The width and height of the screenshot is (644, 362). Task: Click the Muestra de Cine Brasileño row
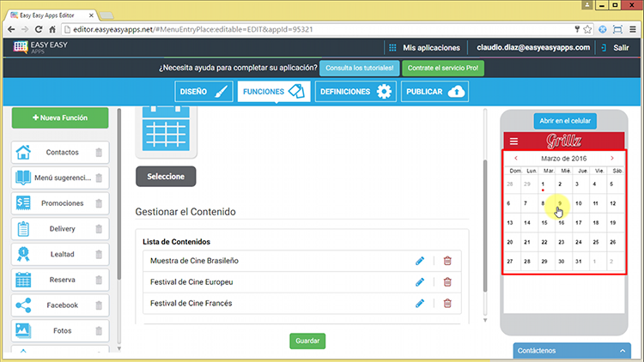pos(302,261)
